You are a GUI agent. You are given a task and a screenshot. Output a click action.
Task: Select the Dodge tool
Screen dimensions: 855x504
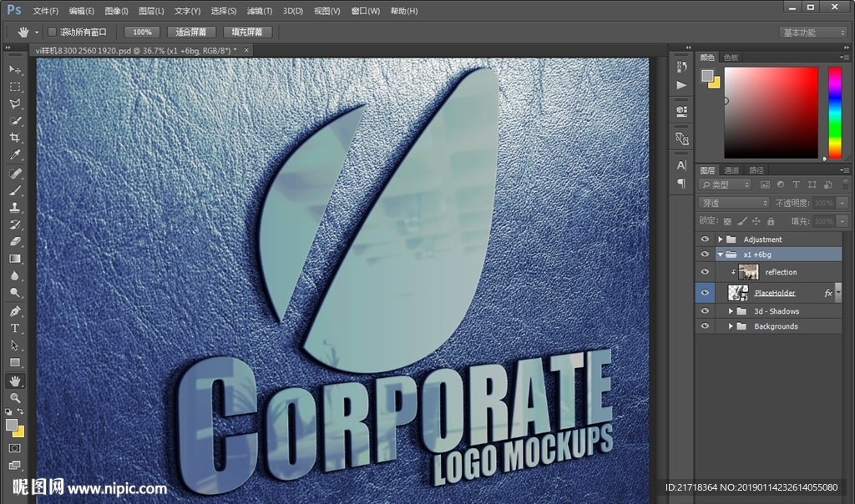click(15, 292)
